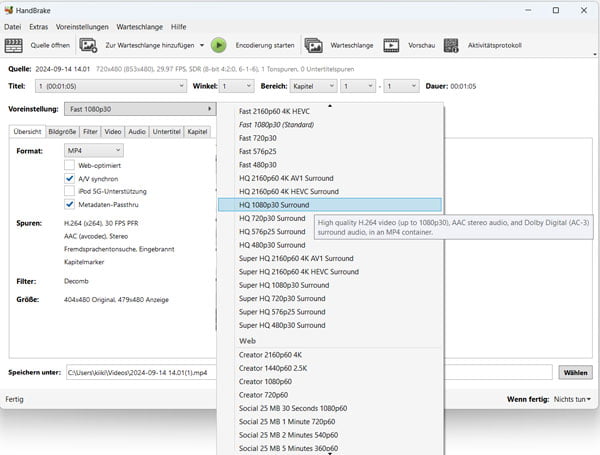Open the Aktivitätsprotokoll log icon
This screenshot has height=455, width=600.
tap(451, 45)
